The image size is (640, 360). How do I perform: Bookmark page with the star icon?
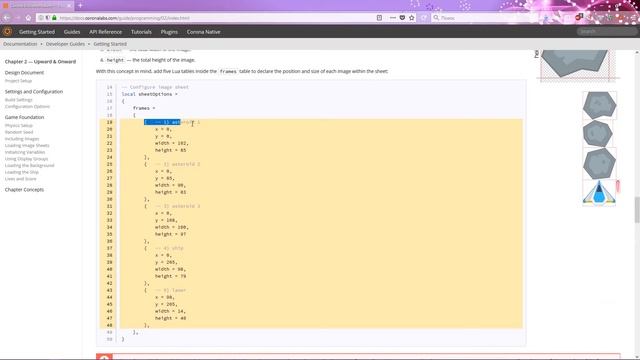(x=411, y=18)
